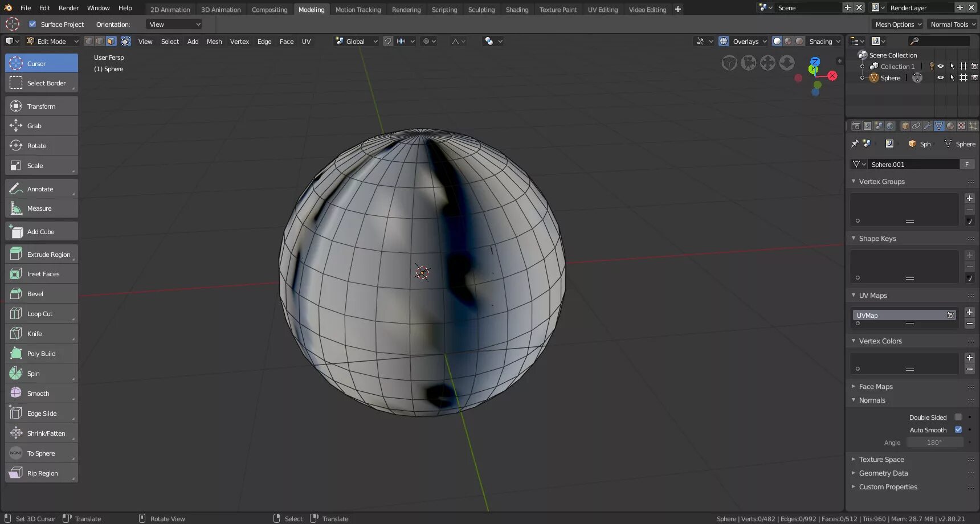980x524 pixels.
Task: Expand the Face Maps panel
Action: [x=875, y=387]
